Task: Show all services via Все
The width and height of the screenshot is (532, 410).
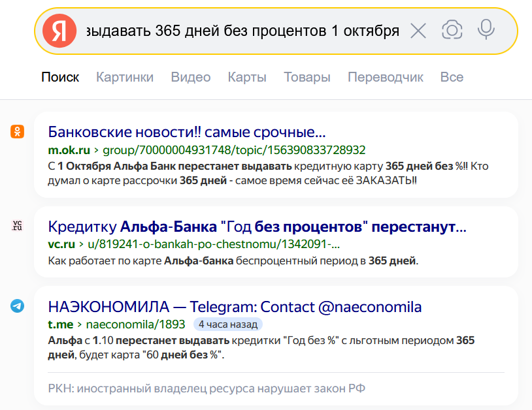Action: coord(452,77)
